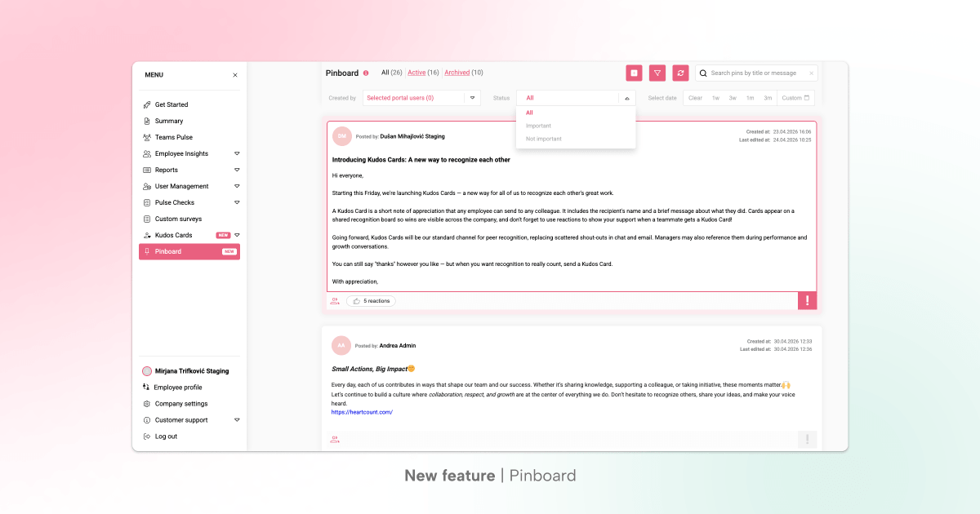This screenshot has width=980, height=514.
Task: Open the Custom surveys list icon
Action: pos(147,219)
